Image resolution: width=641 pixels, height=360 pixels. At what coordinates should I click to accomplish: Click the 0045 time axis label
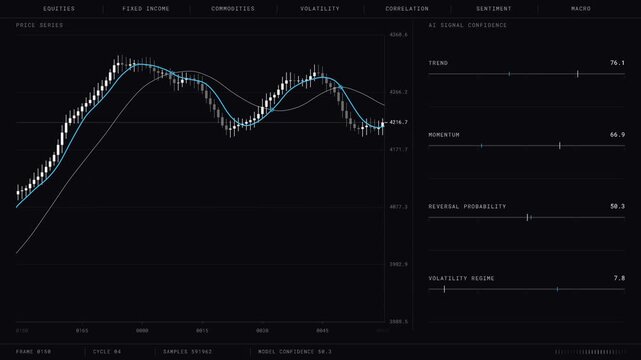click(x=322, y=331)
